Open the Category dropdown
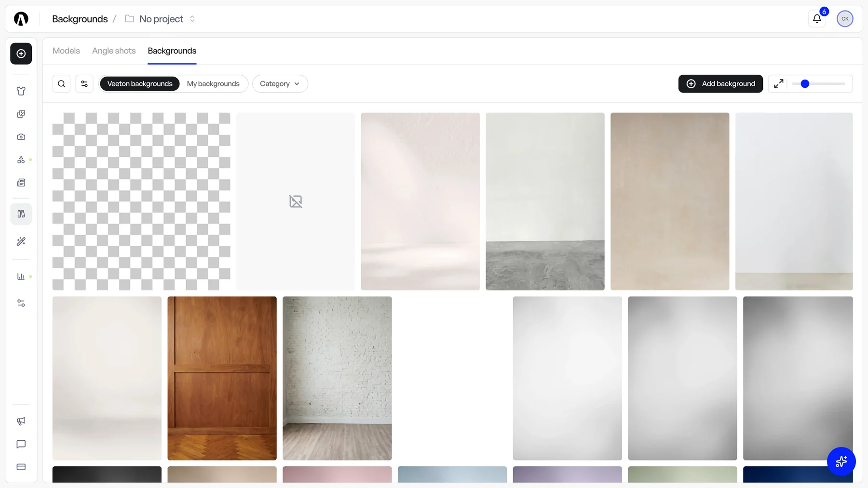 (x=280, y=84)
